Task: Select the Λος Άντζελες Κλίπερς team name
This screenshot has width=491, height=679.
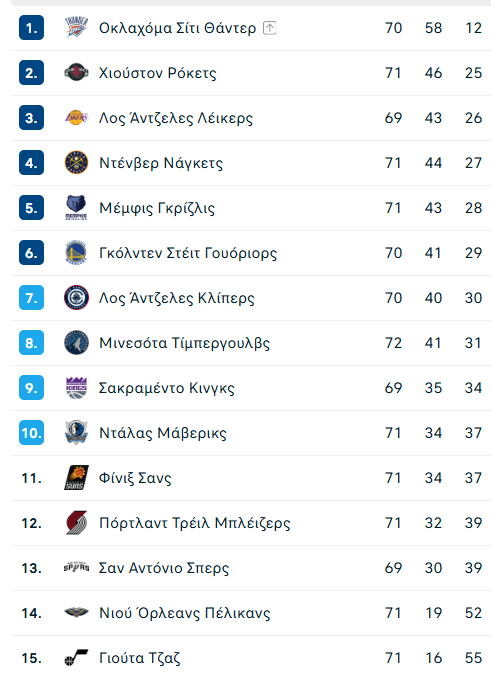Action: click(177, 297)
